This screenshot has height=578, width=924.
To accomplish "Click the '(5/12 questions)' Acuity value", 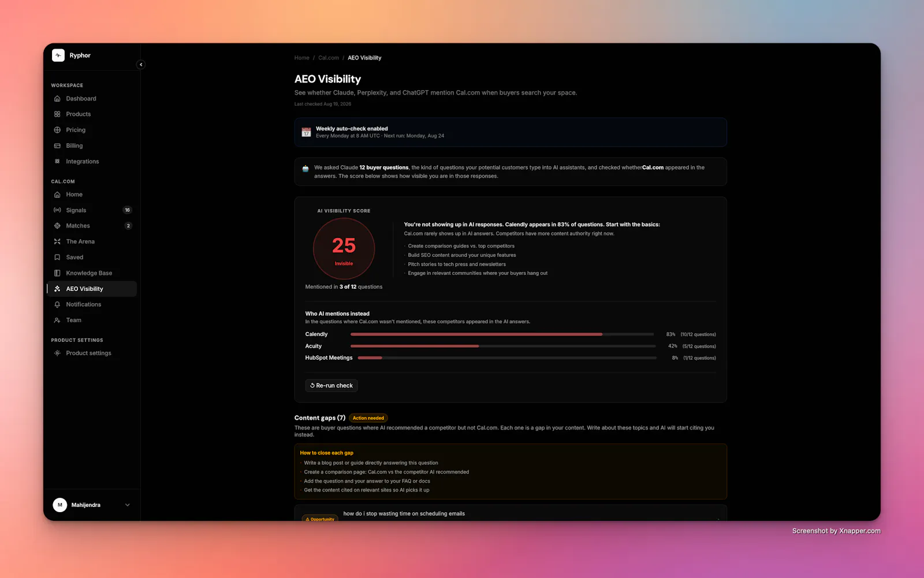I will (699, 346).
